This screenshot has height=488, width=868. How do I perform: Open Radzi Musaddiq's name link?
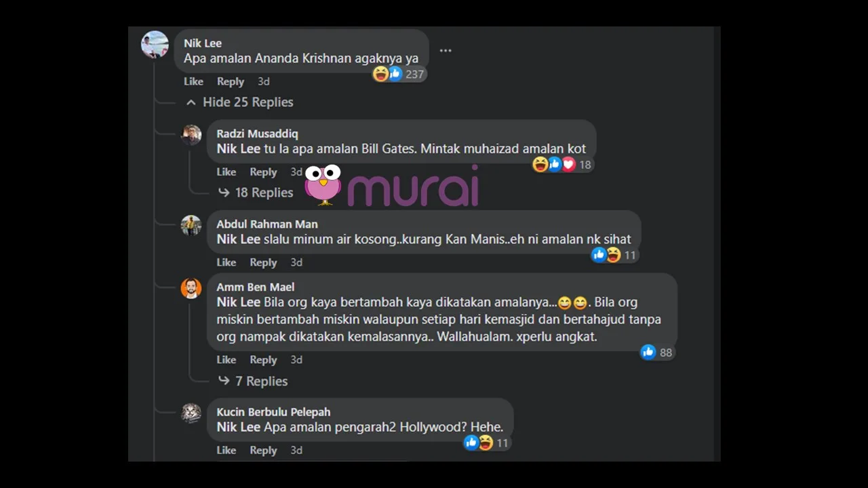[257, 134]
